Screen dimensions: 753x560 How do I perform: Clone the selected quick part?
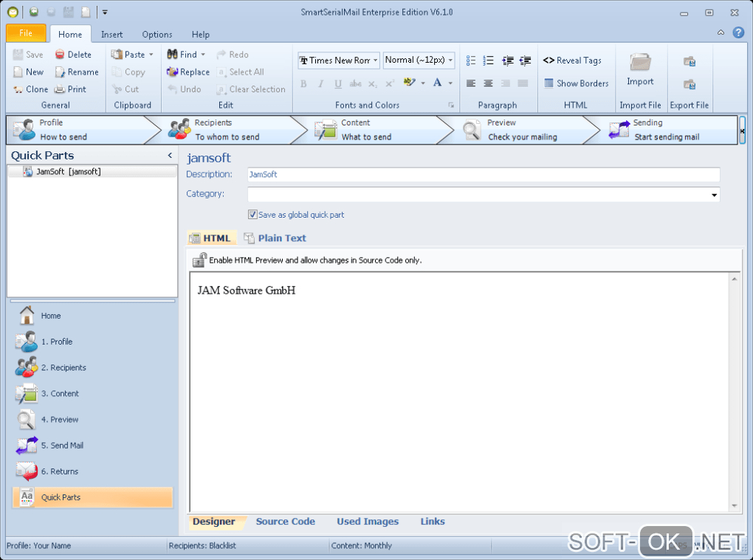tap(30, 89)
